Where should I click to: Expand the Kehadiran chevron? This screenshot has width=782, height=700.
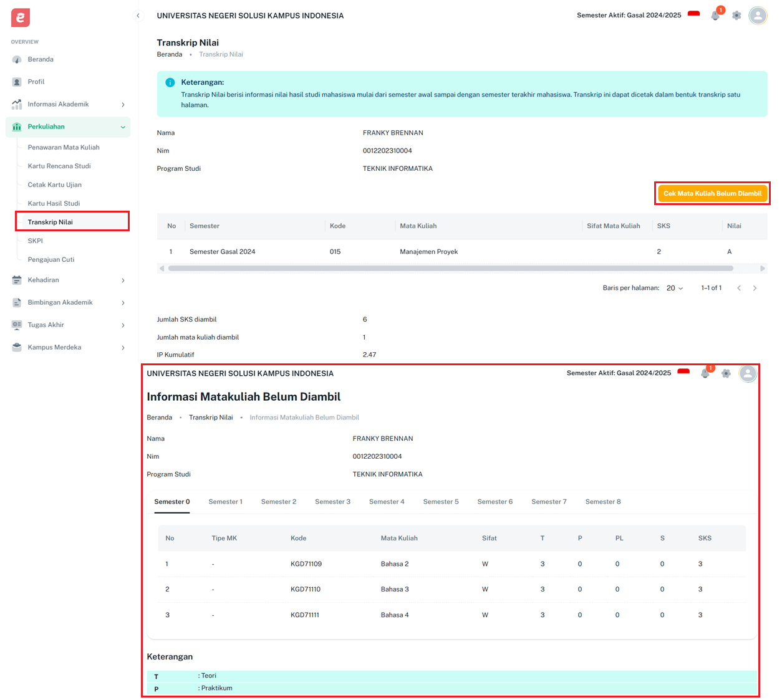(x=123, y=280)
